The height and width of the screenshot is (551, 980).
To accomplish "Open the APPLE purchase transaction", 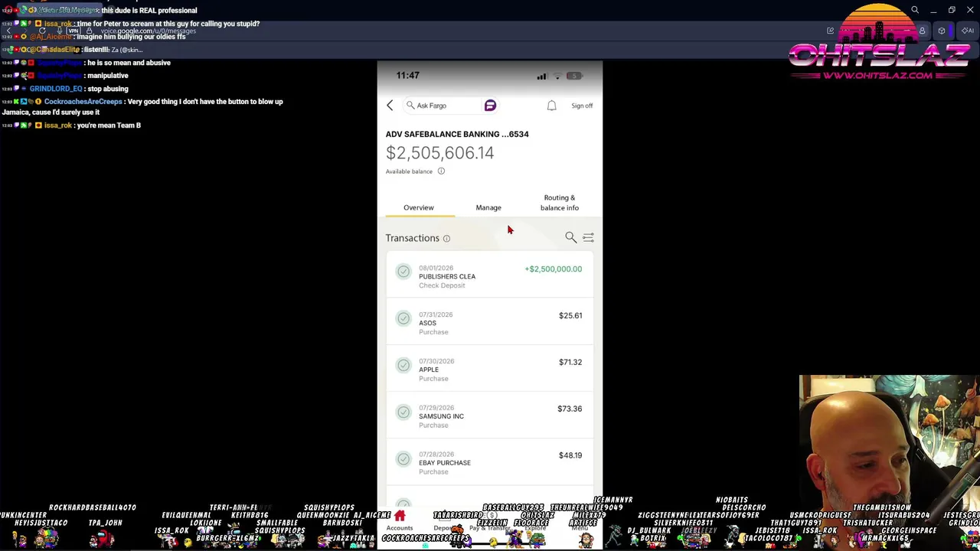I will pyautogui.click(x=489, y=370).
